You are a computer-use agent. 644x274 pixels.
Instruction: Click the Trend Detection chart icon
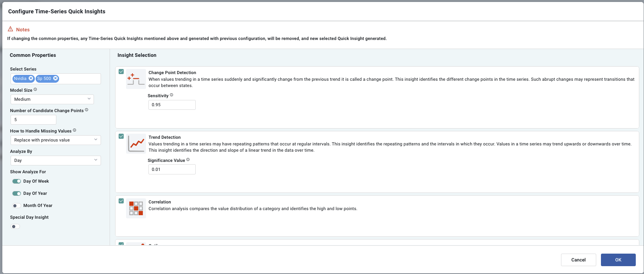pyautogui.click(x=136, y=143)
